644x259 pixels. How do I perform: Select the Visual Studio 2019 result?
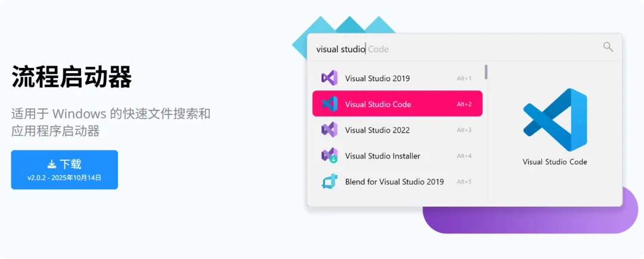(x=397, y=78)
